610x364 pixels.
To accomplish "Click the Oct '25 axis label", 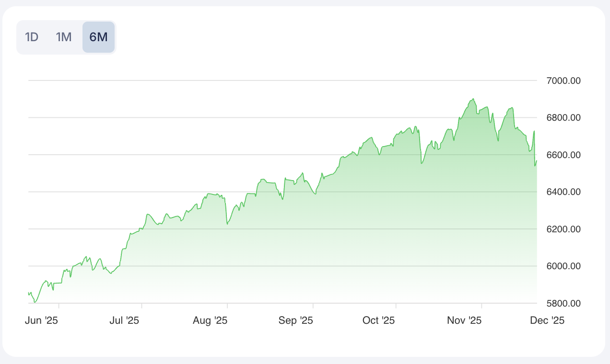I will [379, 321].
